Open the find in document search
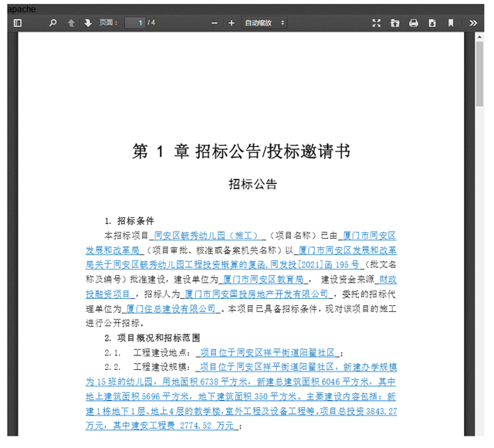The height and width of the screenshot is (448, 494). click(53, 23)
